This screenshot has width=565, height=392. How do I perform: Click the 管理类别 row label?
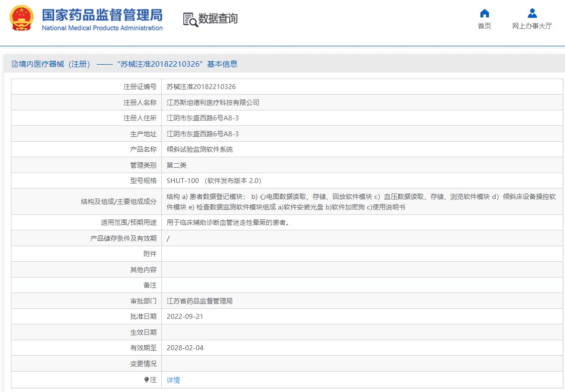[x=143, y=165]
